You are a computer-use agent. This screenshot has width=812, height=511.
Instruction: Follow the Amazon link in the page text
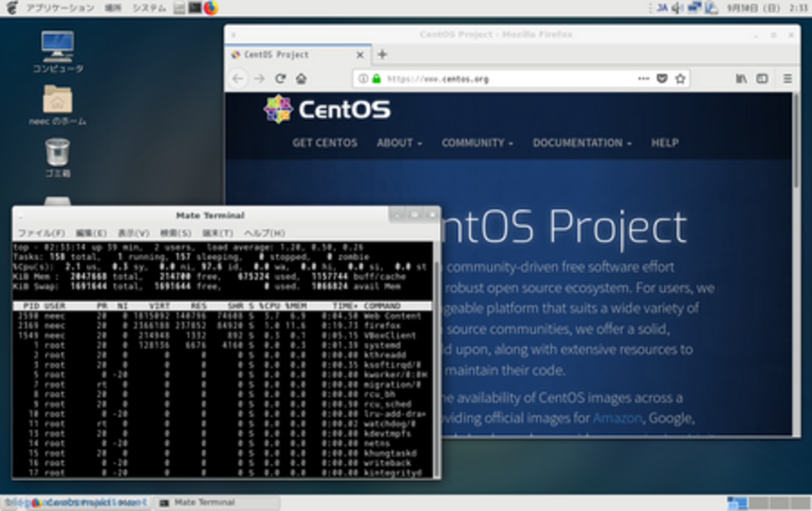point(617,418)
